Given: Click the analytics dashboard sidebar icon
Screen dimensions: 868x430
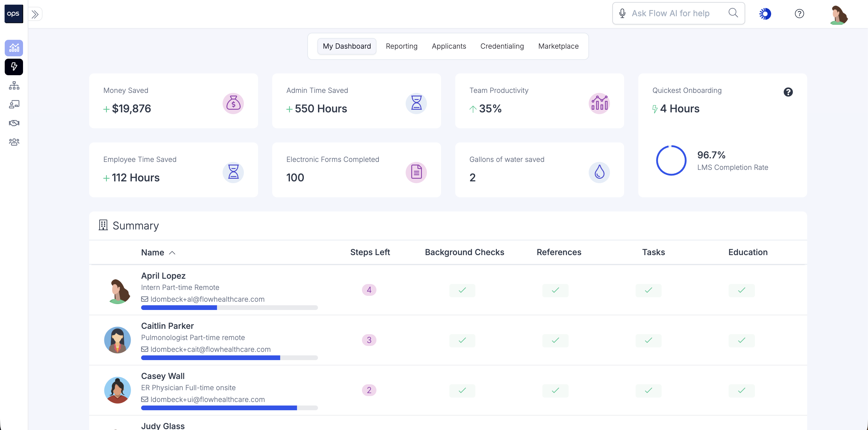Looking at the screenshot, I should (x=14, y=48).
